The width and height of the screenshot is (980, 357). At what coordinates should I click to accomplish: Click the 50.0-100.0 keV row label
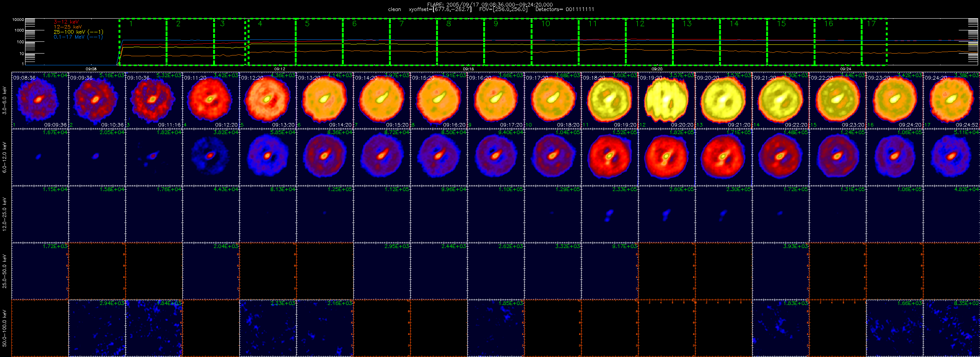[x=5, y=328]
